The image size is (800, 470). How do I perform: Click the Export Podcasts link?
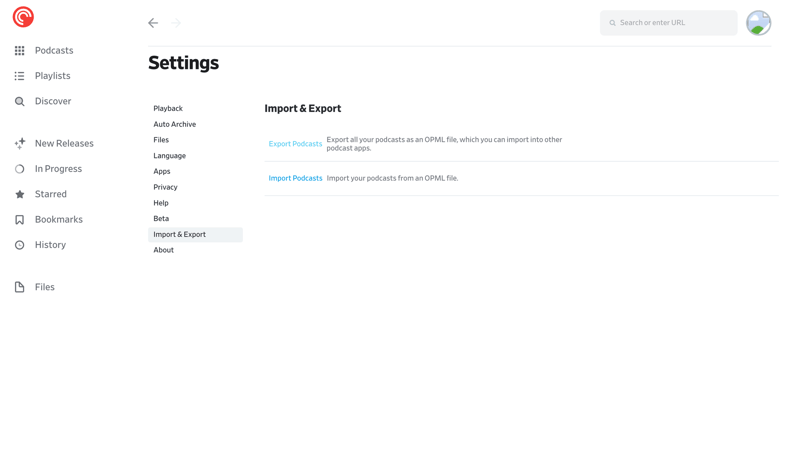click(295, 144)
